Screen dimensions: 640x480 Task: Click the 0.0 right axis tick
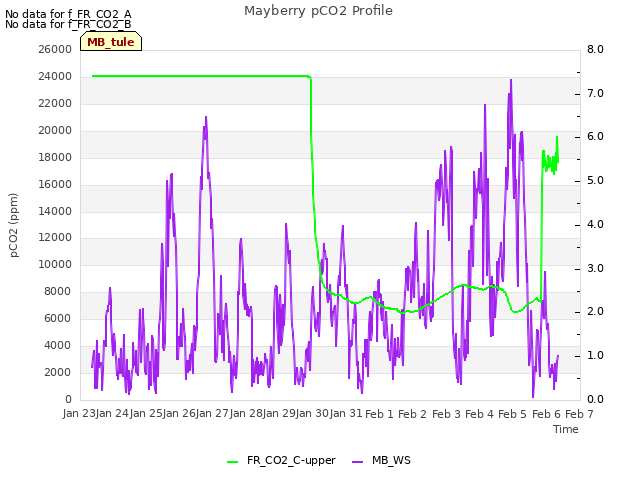595,399
